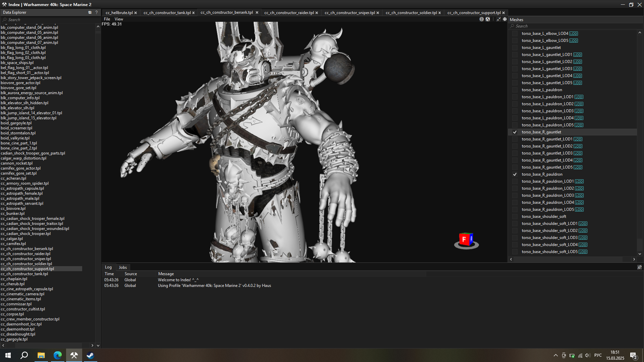Click the Index tool taskbar icon

(x=74, y=355)
